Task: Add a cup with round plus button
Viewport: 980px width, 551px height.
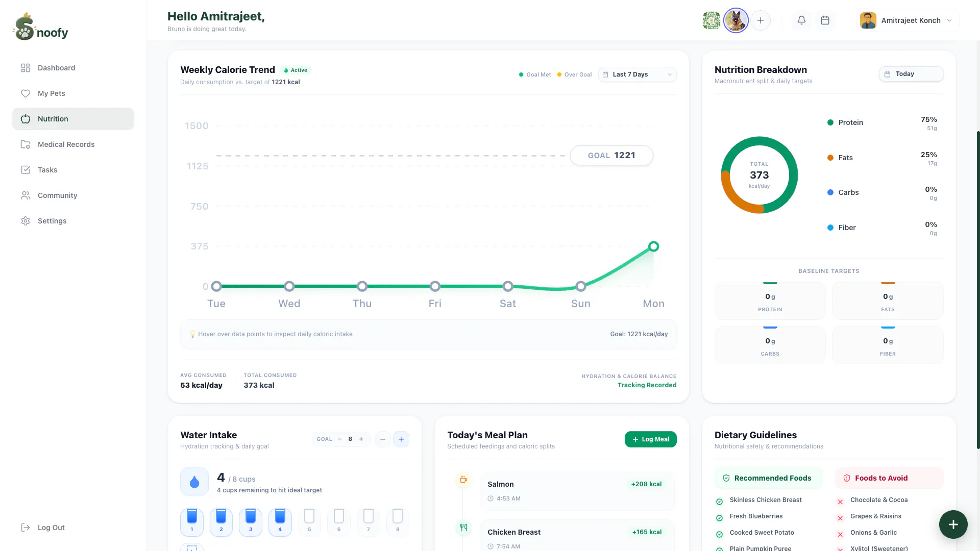Action: pyautogui.click(x=401, y=439)
